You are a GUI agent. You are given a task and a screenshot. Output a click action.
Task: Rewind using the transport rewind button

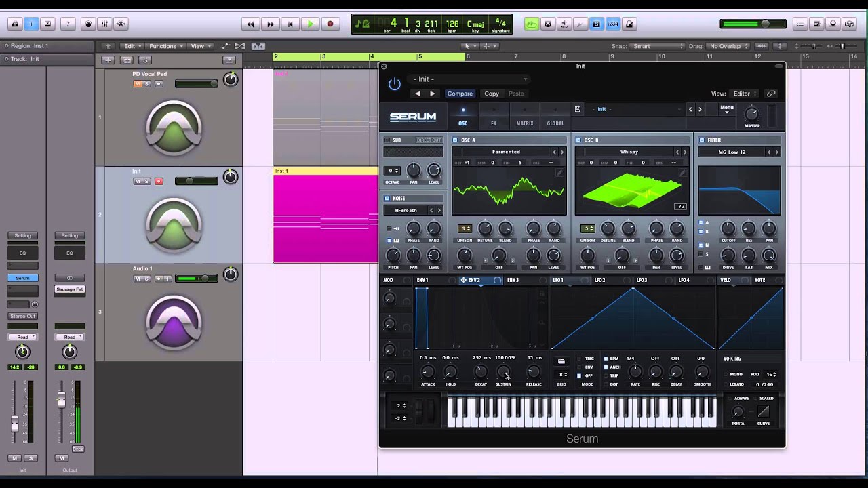pos(250,24)
